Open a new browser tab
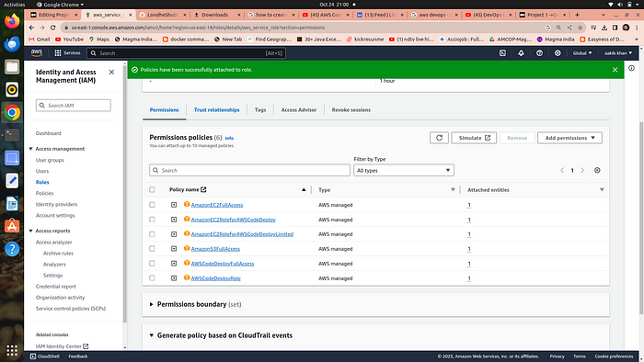Viewport: 644px width, 362px height. [x=577, y=15]
